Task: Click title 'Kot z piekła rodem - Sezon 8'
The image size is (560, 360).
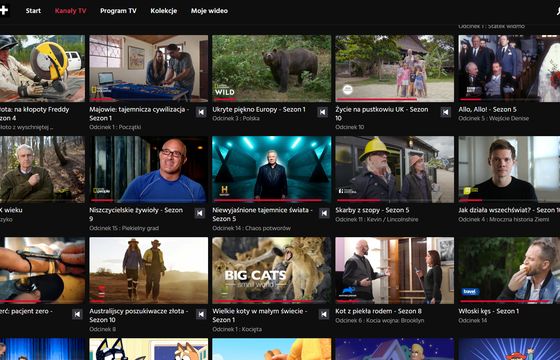Action: pos(378,311)
